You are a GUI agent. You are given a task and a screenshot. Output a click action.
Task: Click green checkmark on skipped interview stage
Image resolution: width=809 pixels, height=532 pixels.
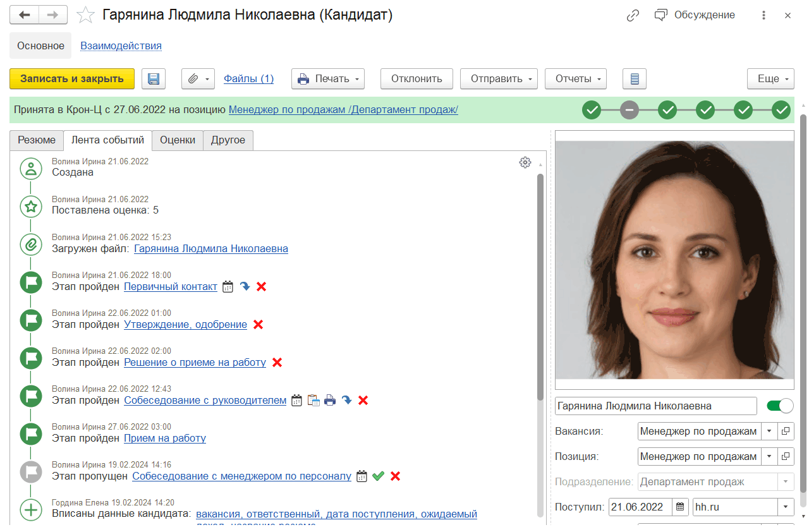point(379,476)
